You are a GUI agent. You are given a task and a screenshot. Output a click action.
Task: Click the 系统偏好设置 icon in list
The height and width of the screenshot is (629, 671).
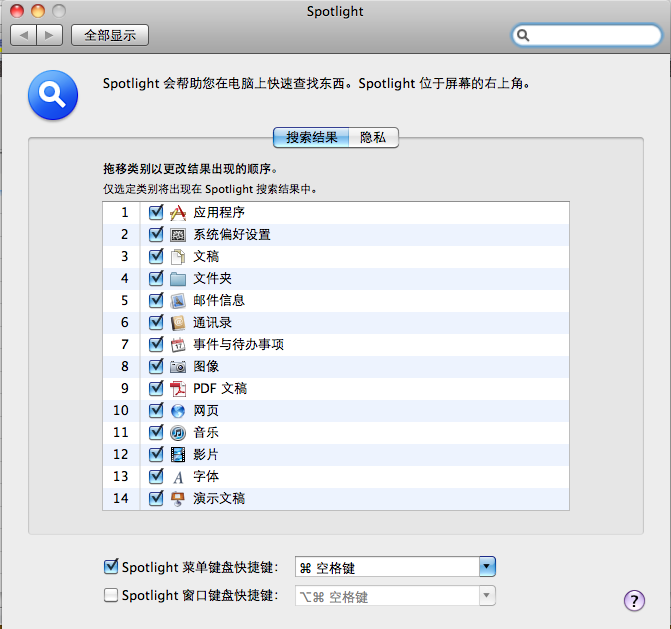coord(178,235)
